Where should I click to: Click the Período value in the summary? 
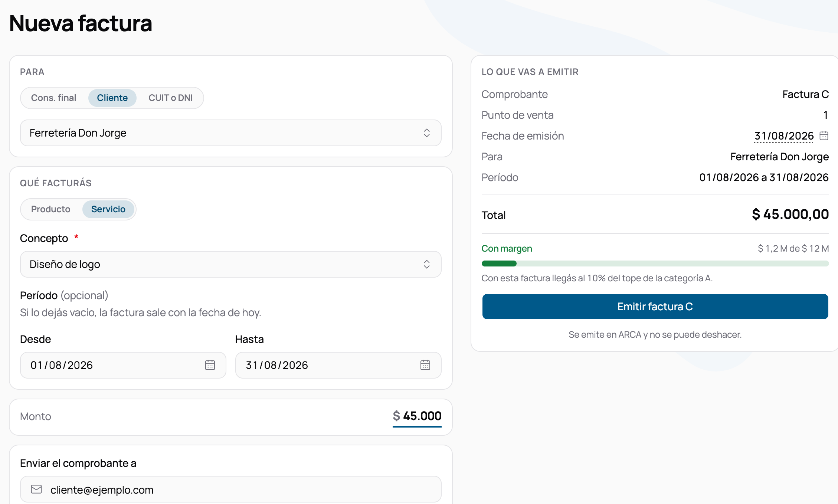(764, 177)
